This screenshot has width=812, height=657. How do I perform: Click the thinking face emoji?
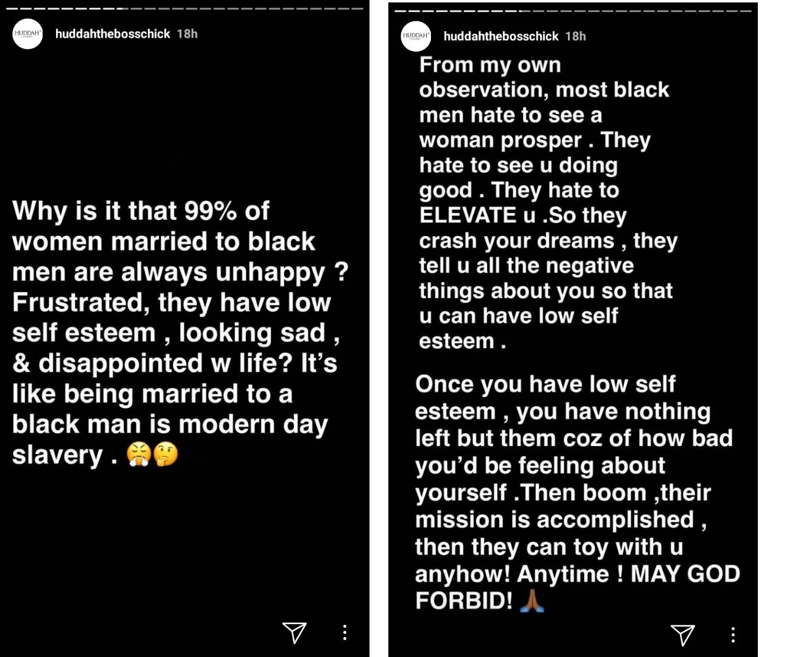point(166,454)
